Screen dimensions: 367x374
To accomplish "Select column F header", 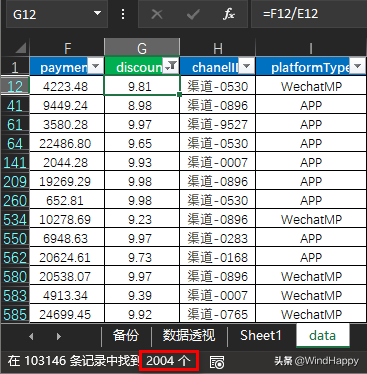I will click(x=67, y=48).
